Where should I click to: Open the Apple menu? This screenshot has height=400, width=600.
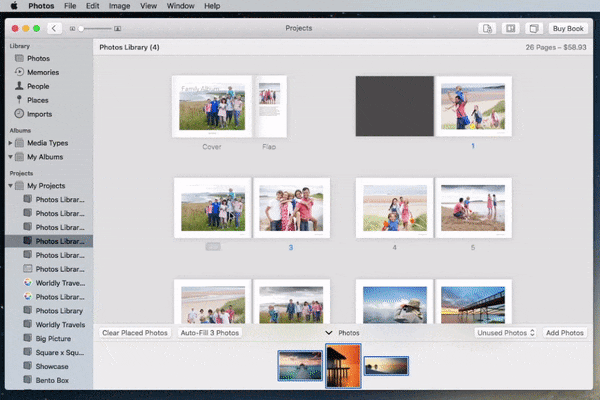click(14, 6)
